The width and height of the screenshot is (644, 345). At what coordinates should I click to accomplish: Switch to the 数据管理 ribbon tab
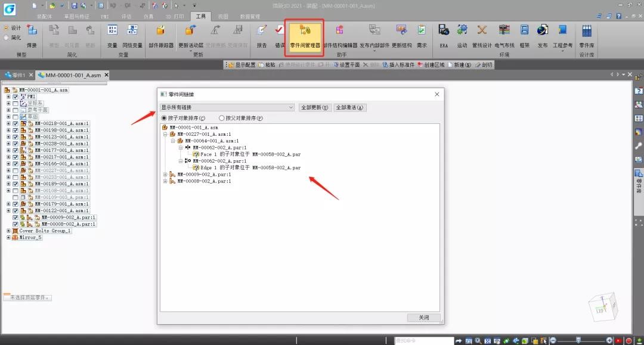point(250,17)
